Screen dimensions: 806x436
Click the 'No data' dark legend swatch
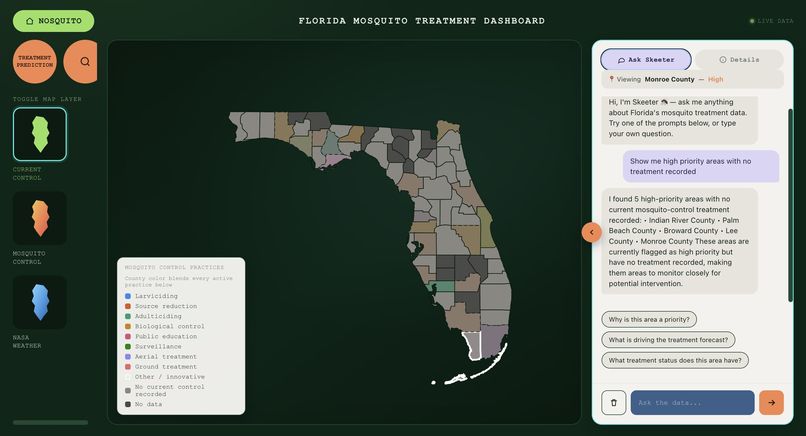[x=128, y=404]
